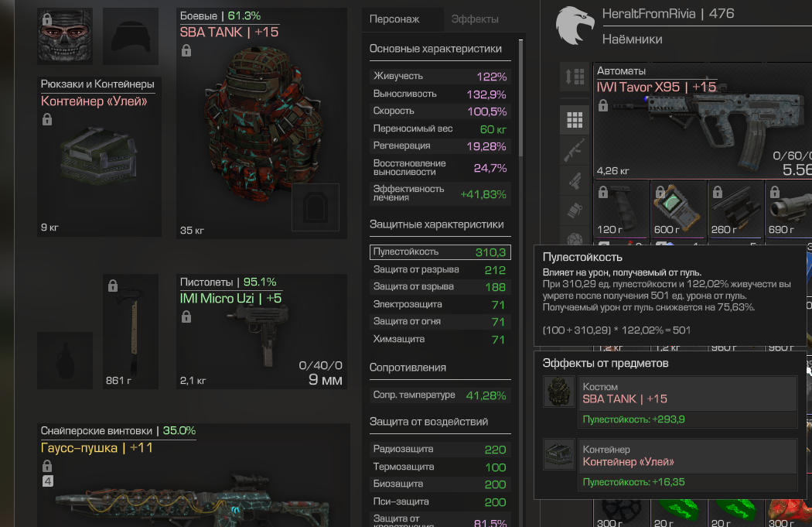
Task: Filter inventory by grenade icon
Action: 575,210
